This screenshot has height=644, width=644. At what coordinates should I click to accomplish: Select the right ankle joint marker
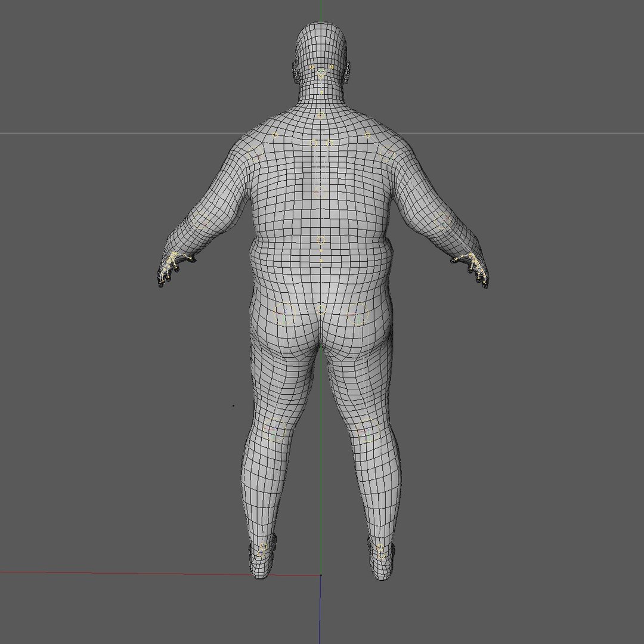379,547
